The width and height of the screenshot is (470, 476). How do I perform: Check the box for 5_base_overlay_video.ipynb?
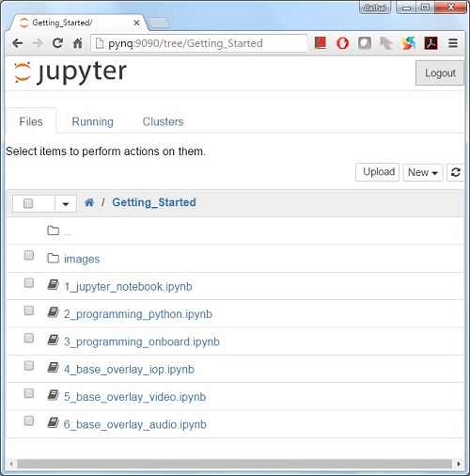[29, 393]
